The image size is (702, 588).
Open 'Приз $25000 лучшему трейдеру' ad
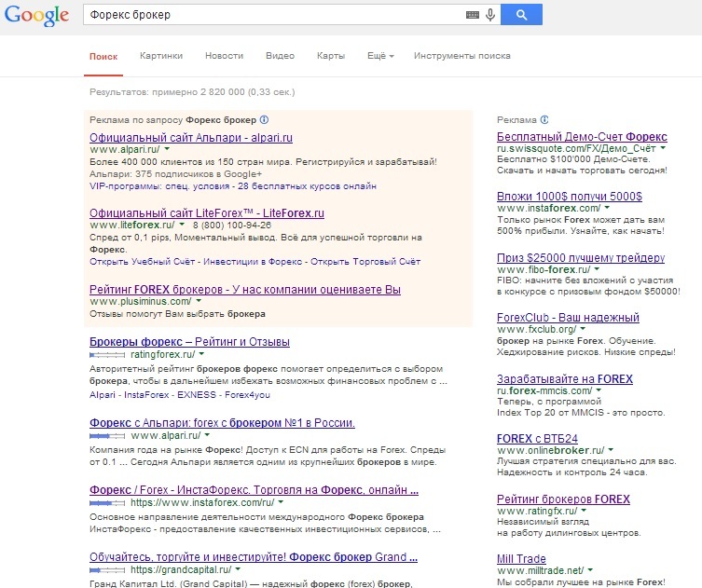[x=581, y=258]
